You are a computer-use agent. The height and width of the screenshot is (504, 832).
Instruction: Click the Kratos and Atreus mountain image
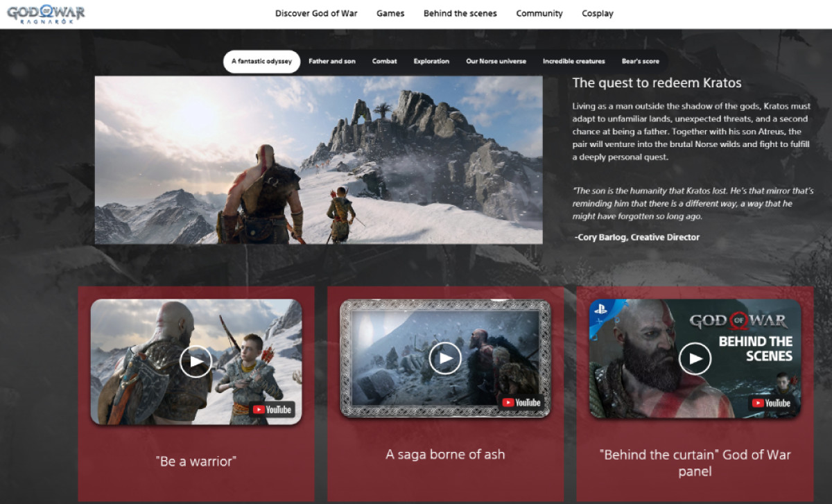(318, 159)
